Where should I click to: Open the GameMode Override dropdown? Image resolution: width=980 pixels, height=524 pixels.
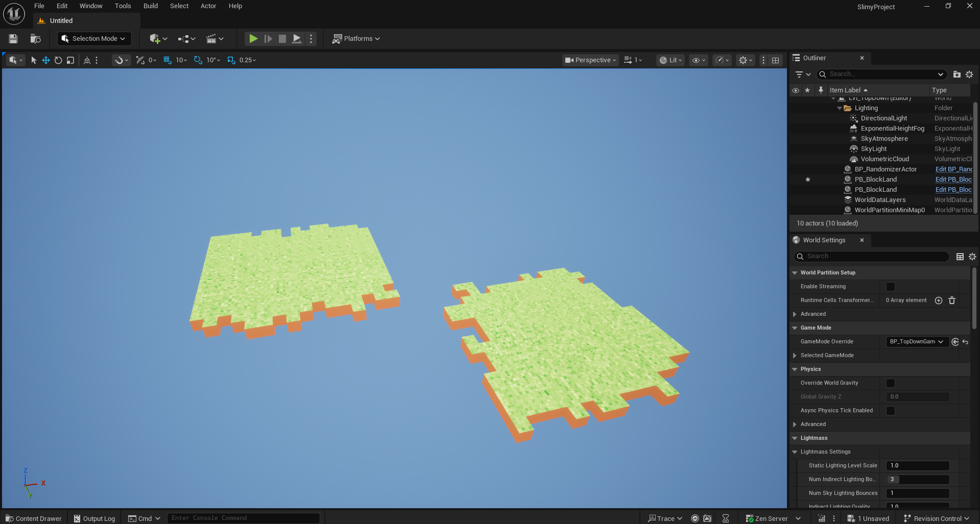click(917, 342)
